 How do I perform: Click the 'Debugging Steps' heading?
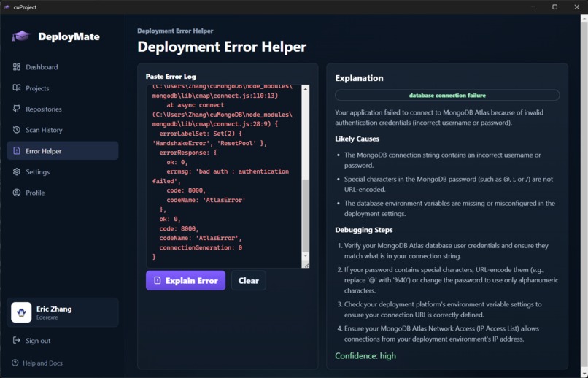click(x=364, y=230)
